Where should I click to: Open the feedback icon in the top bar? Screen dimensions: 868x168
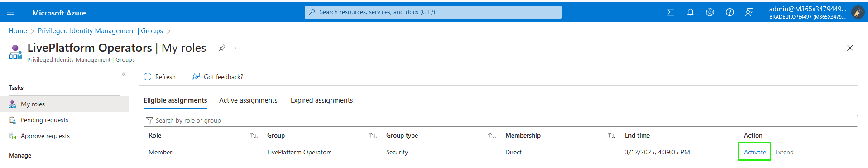pos(749,12)
